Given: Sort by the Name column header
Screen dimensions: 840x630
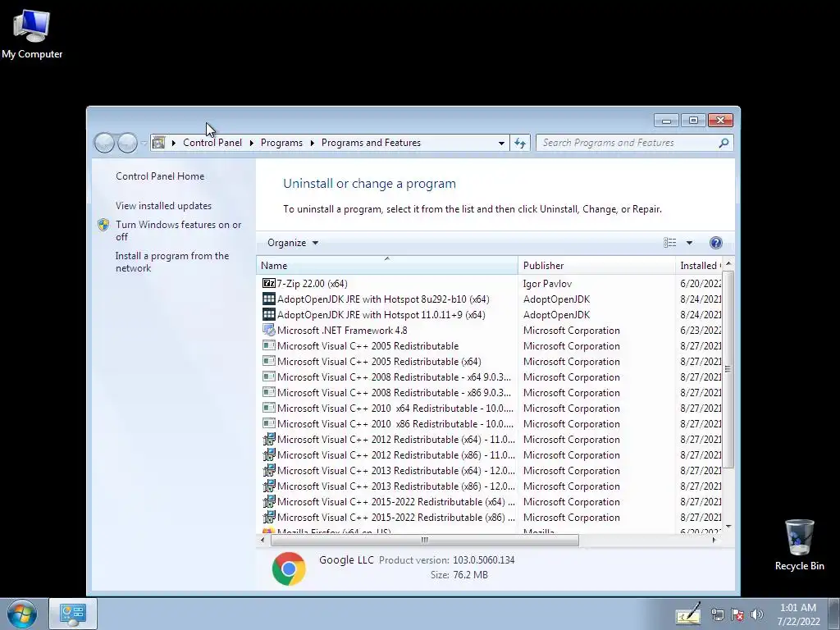Looking at the screenshot, I should coord(387,265).
